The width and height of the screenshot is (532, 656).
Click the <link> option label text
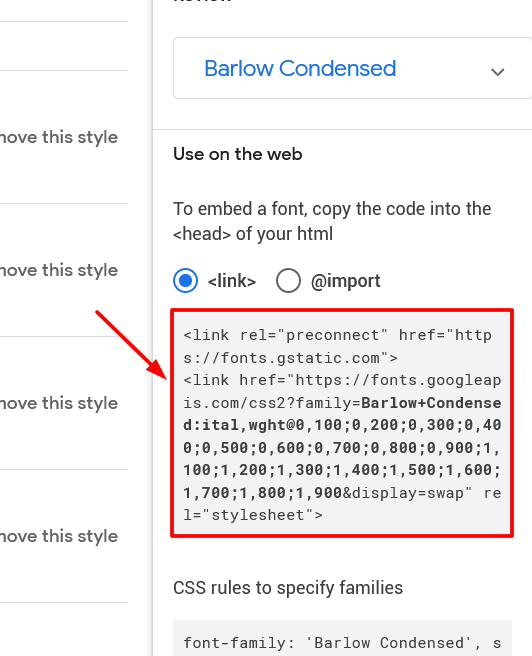(232, 281)
